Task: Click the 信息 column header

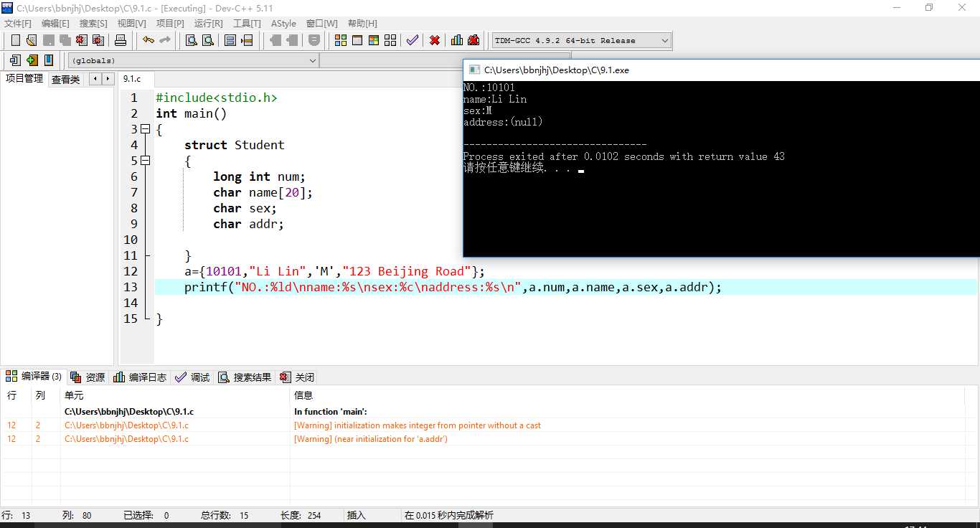Action: tap(628, 395)
